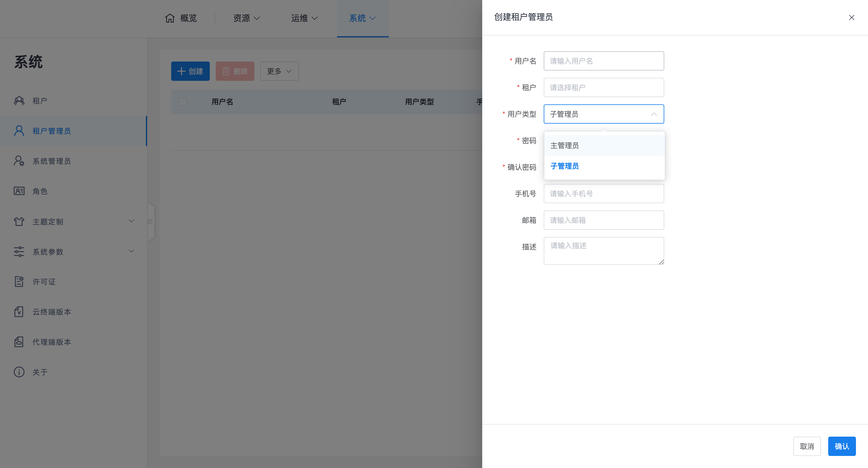Focus the 请输入用户名 field
Image resolution: width=868 pixels, height=468 pixels.
click(604, 61)
